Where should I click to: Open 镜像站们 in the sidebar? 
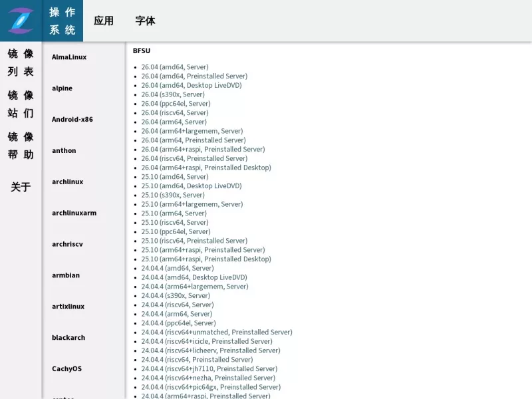[21, 104]
